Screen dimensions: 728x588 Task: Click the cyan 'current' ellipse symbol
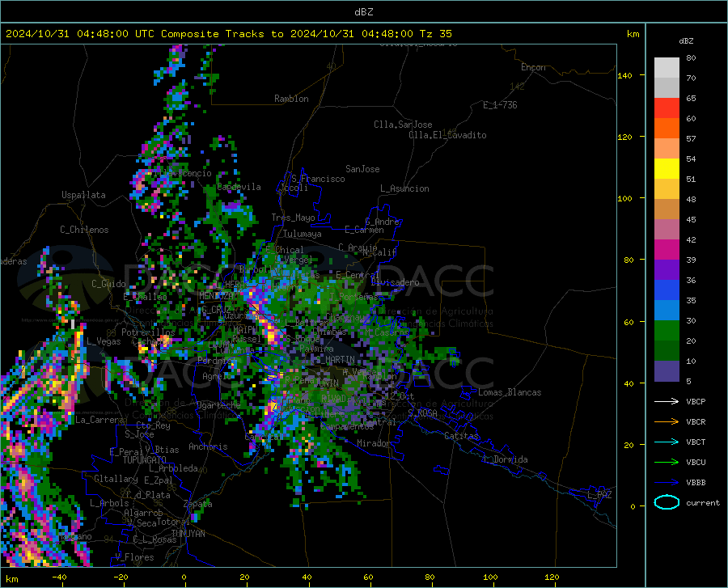tap(667, 502)
